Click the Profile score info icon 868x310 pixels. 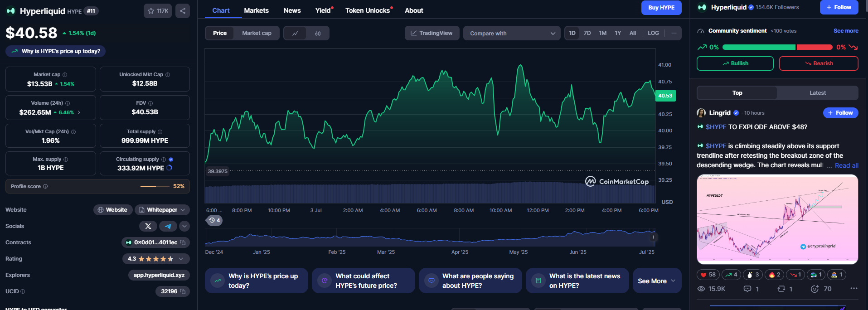45,186
